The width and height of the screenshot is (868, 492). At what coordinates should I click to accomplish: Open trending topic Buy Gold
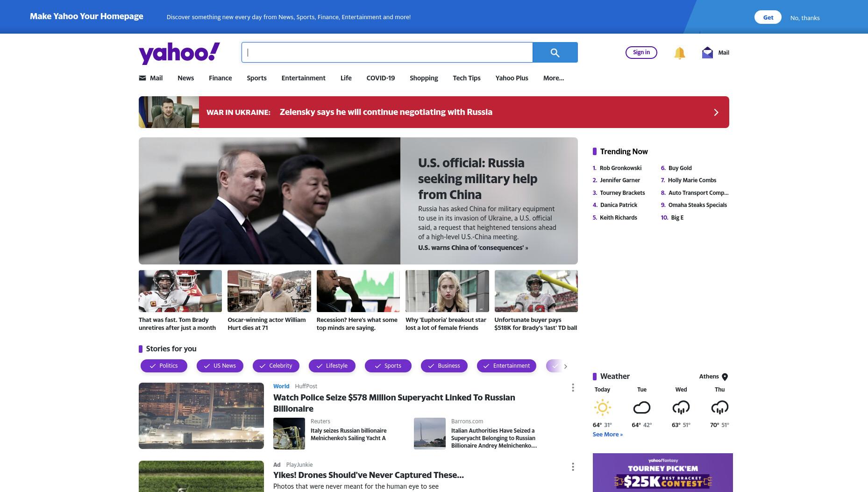680,168
